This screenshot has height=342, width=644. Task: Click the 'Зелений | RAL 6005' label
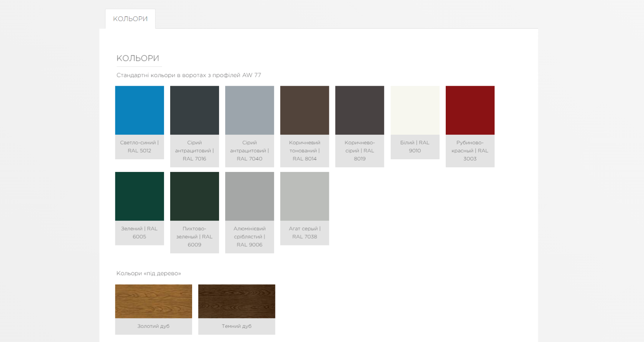coord(139,233)
